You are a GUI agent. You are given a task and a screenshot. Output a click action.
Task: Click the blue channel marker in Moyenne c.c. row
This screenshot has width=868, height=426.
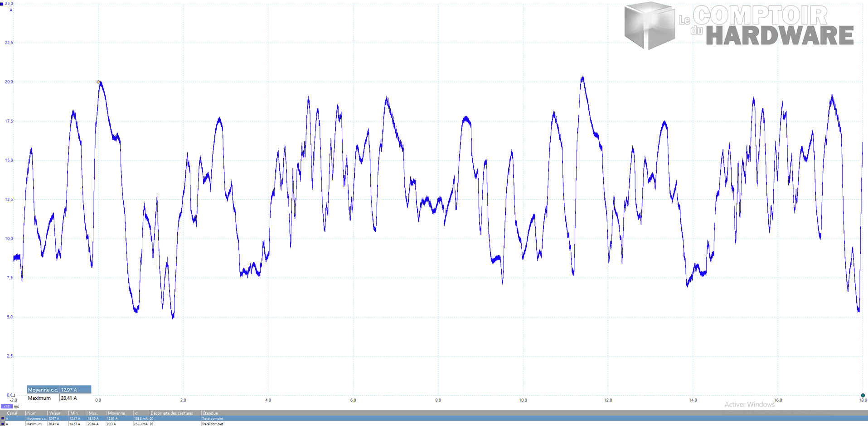tap(2, 419)
